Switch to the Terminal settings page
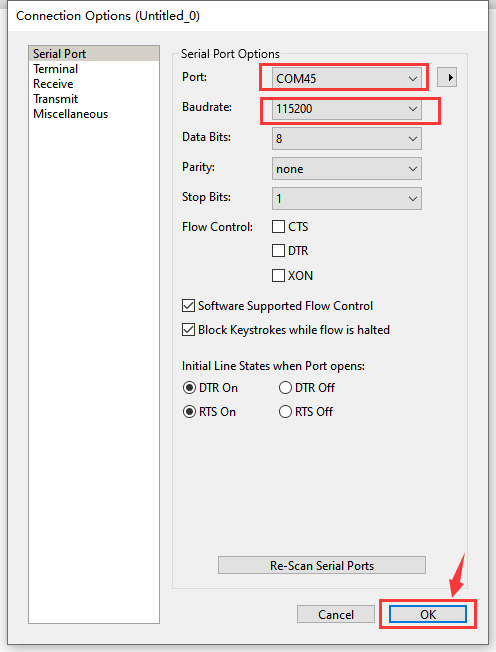The width and height of the screenshot is (496, 652). pos(56,69)
